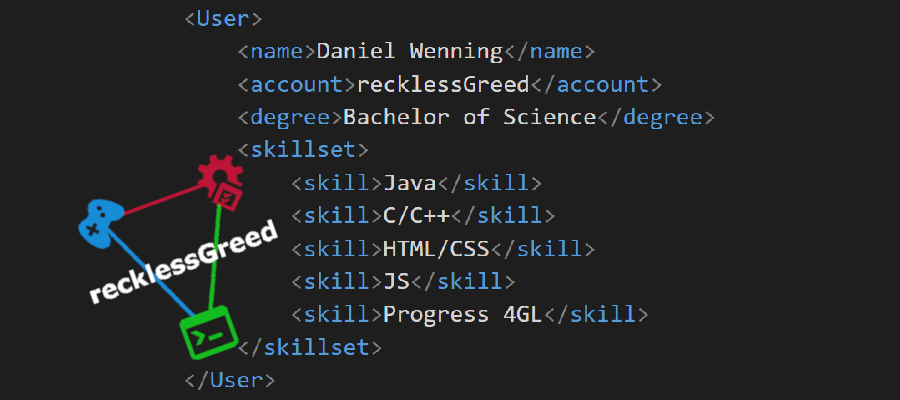Click the opening skillset tag
This screenshot has height=400, width=900.
(304, 150)
